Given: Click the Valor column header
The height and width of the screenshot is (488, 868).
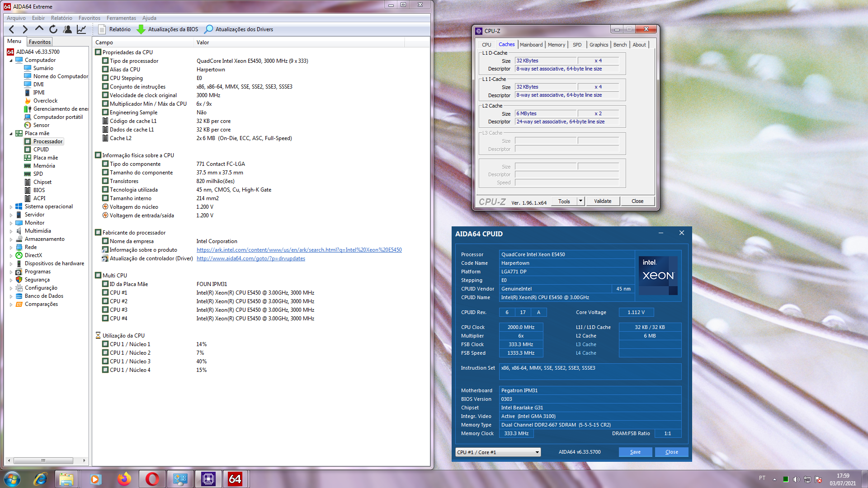Looking at the screenshot, I should point(299,42).
